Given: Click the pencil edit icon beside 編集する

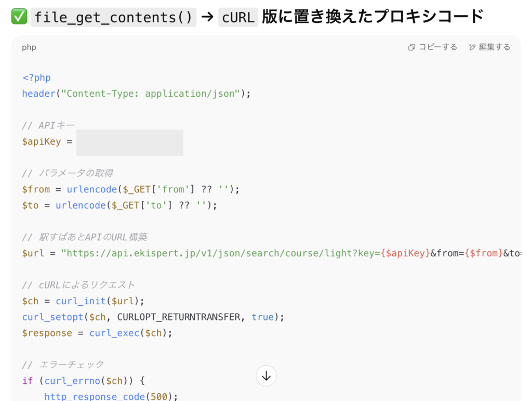Looking at the screenshot, I should (x=472, y=47).
